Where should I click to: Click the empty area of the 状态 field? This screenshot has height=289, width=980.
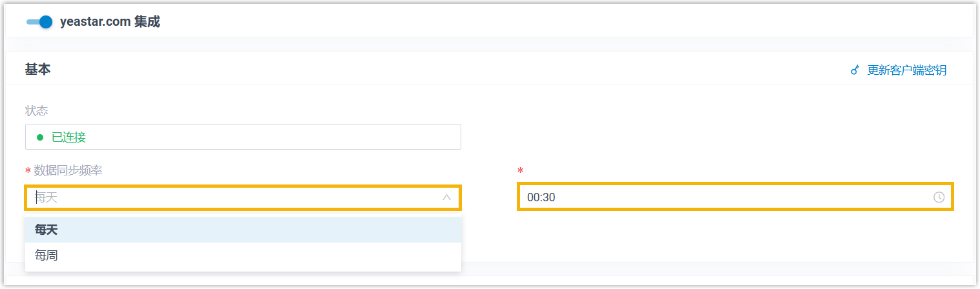pyautogui.click(x=271, y=137)
